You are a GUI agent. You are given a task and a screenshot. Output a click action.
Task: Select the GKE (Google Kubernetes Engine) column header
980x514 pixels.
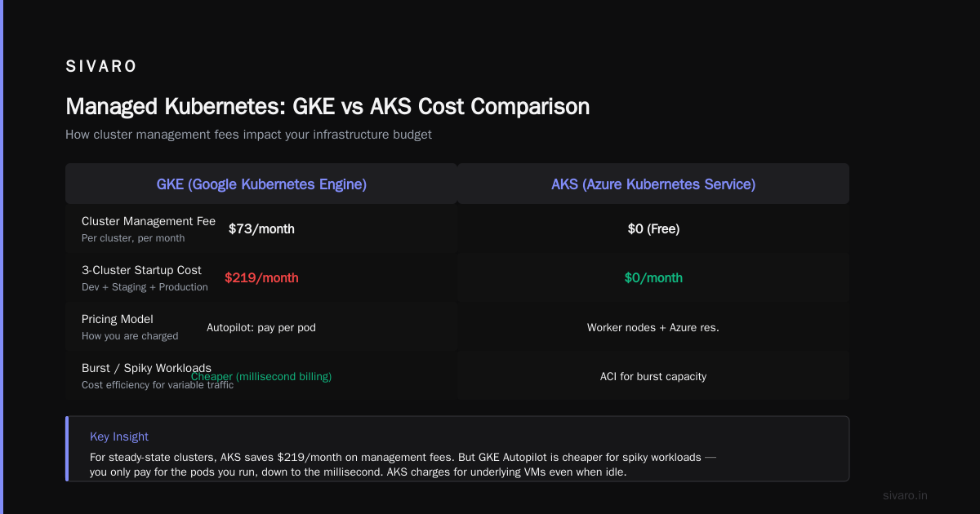coord(261,184)
